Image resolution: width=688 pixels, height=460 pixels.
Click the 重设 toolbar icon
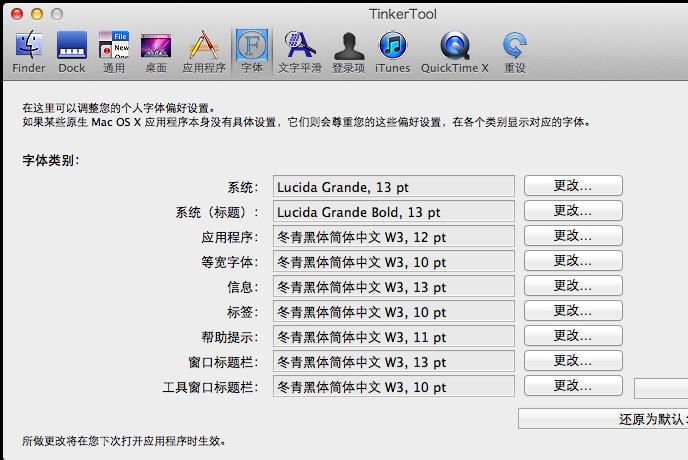click(515, 52)
